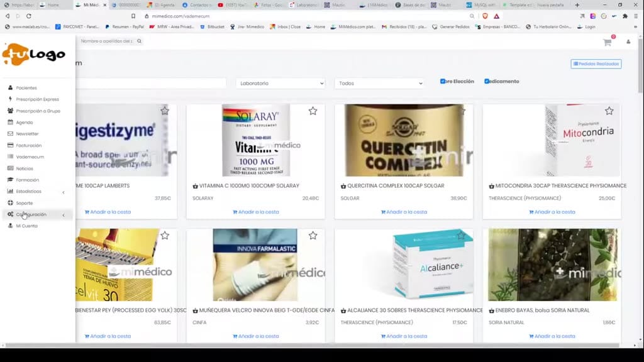
Task: Open the Quercetin Complex product image
Action: (x=404, y=140)
